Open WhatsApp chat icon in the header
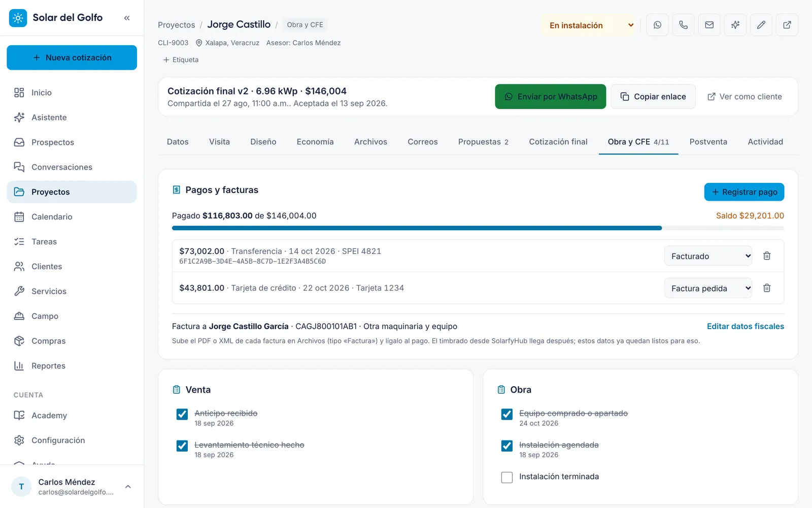This screenshot has width=812, height=508. pyautogui.click(x=657, y=25)
